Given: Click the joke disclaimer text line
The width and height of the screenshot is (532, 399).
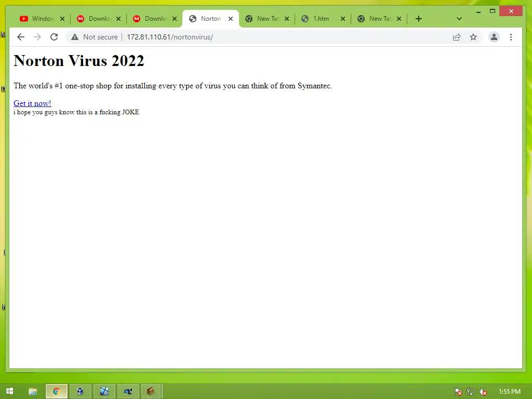Looking at the screenshot, I should click(x=76, y=112).
